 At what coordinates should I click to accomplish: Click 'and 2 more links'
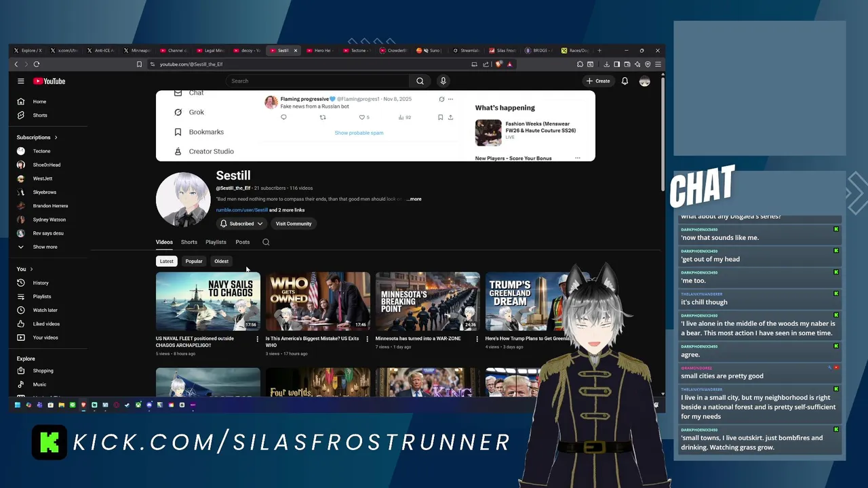pyautogui.click(x=287, y=210)
